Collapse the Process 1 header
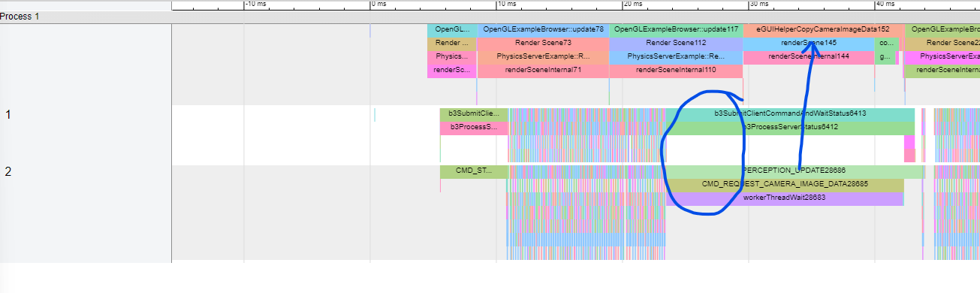This screenshot has height=293, width=980. click(20, 16)
